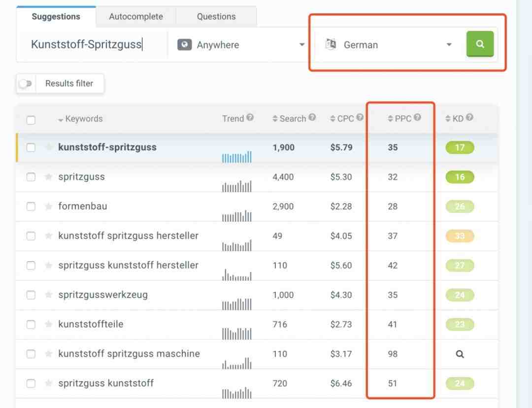The image size is (532, 408).
Task: Click the CPC help question icon
Action: (360, 117)
